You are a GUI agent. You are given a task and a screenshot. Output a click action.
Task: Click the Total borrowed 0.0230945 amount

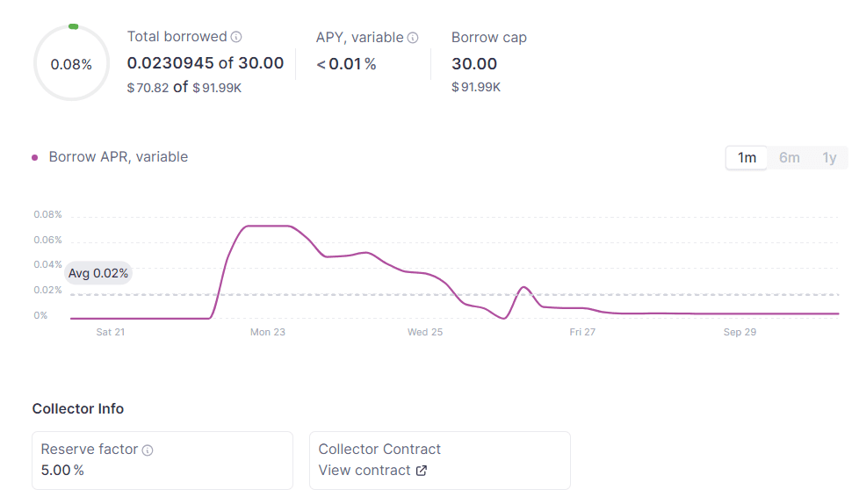coord(170,63)
